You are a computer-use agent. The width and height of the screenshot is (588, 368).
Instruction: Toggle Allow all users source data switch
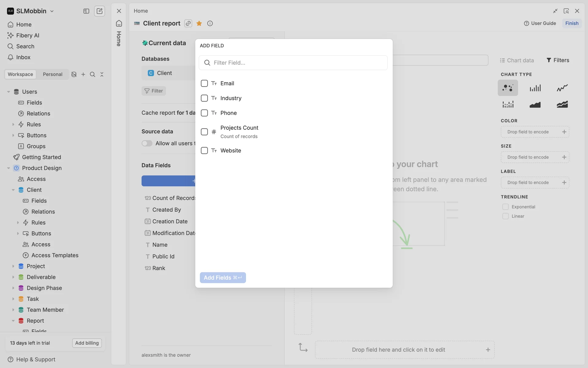(147, 143)
